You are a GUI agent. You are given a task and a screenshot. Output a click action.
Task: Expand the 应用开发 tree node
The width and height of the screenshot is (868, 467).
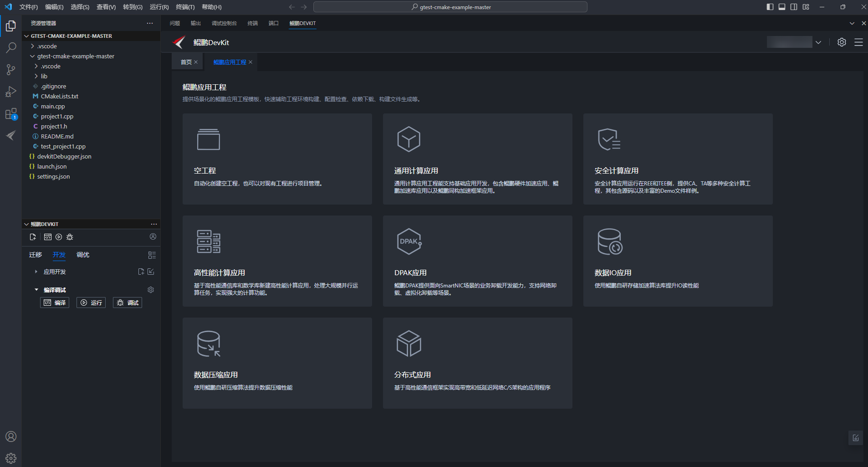(x=36, y=272)
